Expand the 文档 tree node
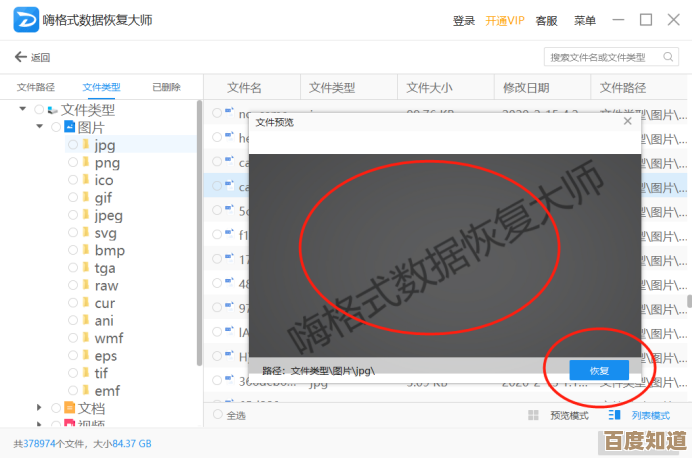The height and width of the screenshot is (459, 692). (x=40, y=408)
